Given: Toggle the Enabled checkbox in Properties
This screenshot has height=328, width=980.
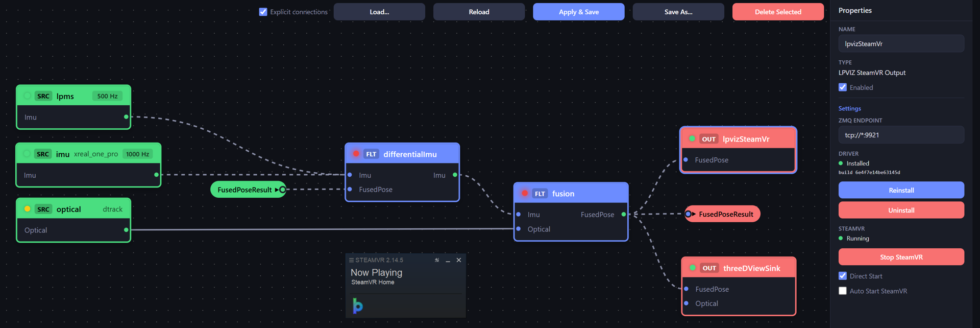Looking at the screenshot, I should click(843, 87).
